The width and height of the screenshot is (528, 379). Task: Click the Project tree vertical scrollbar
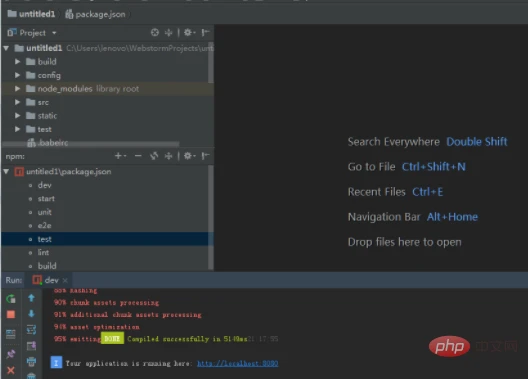[x=211, y=62]
